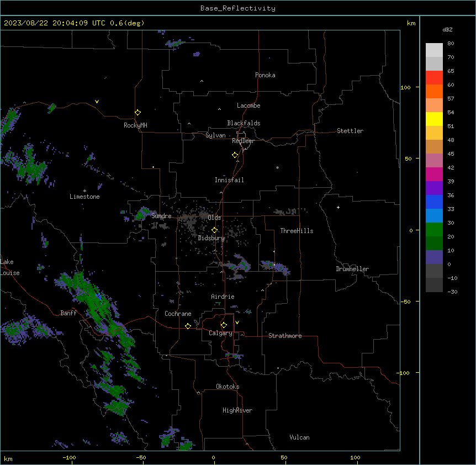Click the Okotoks label
Screen dimensions: 476x465
228,387
